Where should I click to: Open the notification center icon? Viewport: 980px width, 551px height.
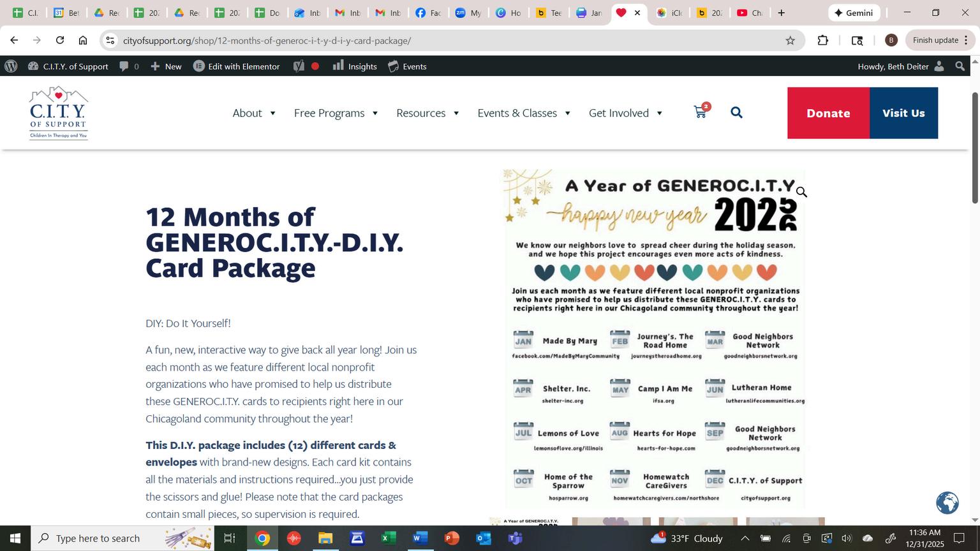(x=958, y=538)
